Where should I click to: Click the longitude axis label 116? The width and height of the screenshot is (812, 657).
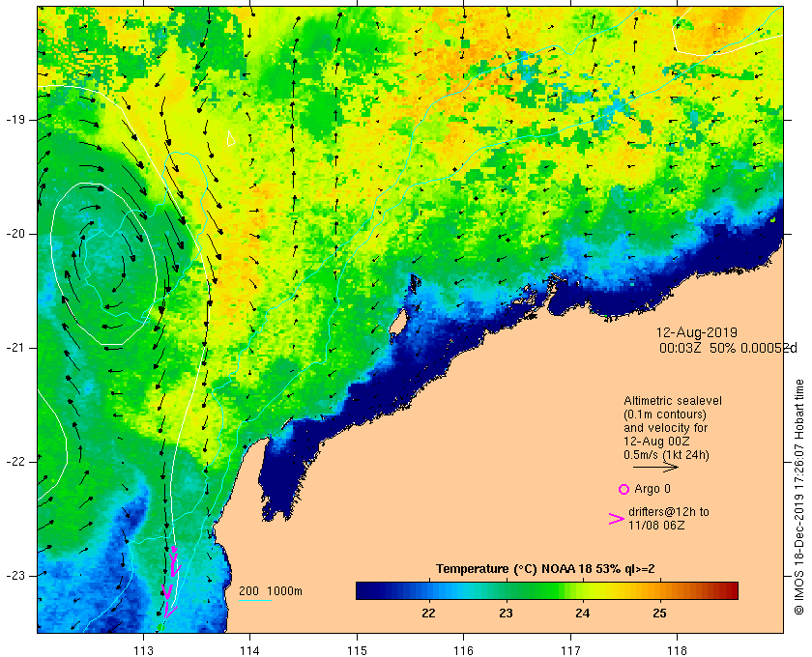pyautogui.click(x=463, y=650)
